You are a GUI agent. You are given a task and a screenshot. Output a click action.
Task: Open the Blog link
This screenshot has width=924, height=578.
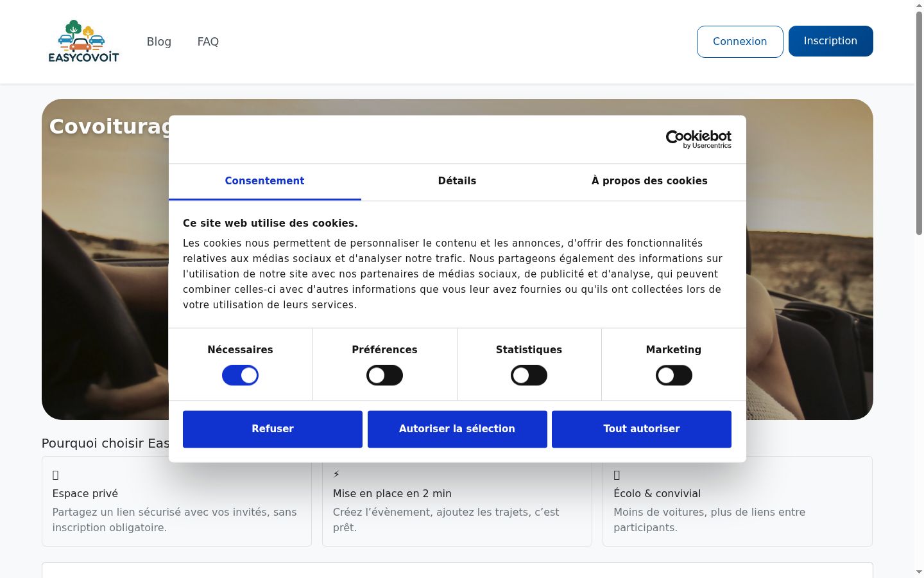click(159, 42)
